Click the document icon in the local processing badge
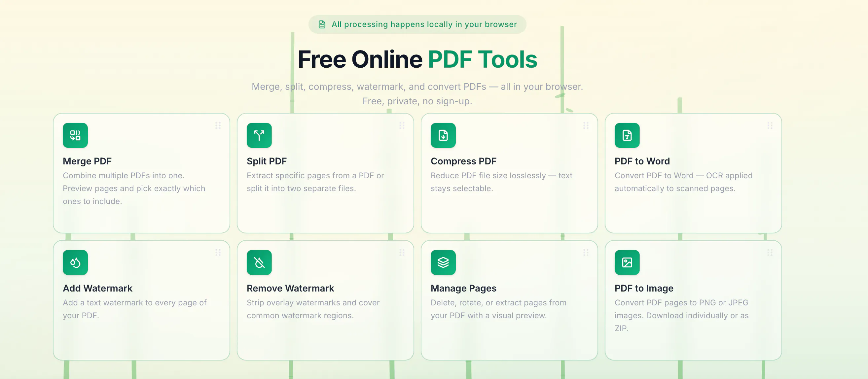 coord(322,24)
